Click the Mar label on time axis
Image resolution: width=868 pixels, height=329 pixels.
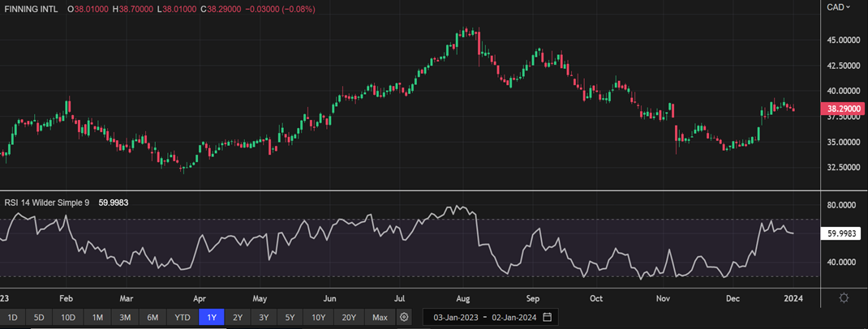(x=127, y=298)
